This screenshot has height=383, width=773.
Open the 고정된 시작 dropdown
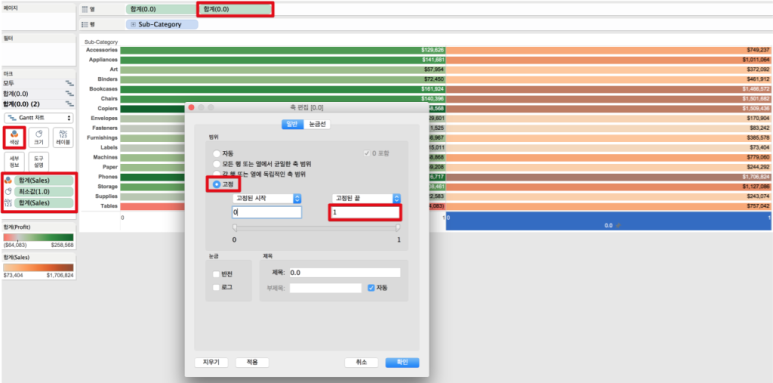coord(267,198)
